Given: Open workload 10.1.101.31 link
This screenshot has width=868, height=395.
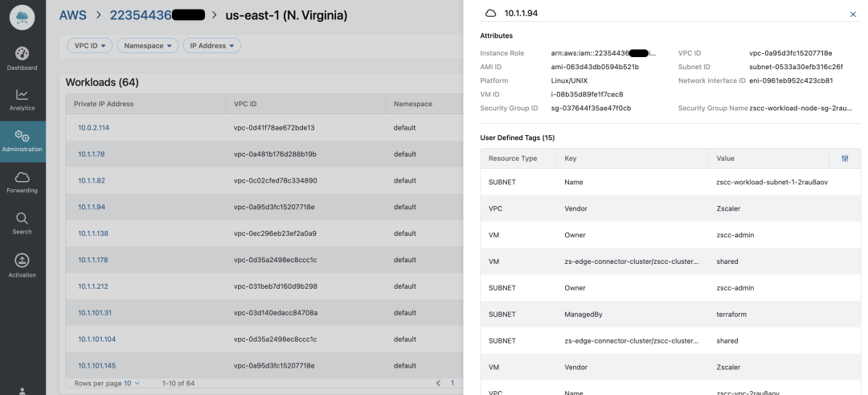Looking at the screenshot, I should point(95,313).
